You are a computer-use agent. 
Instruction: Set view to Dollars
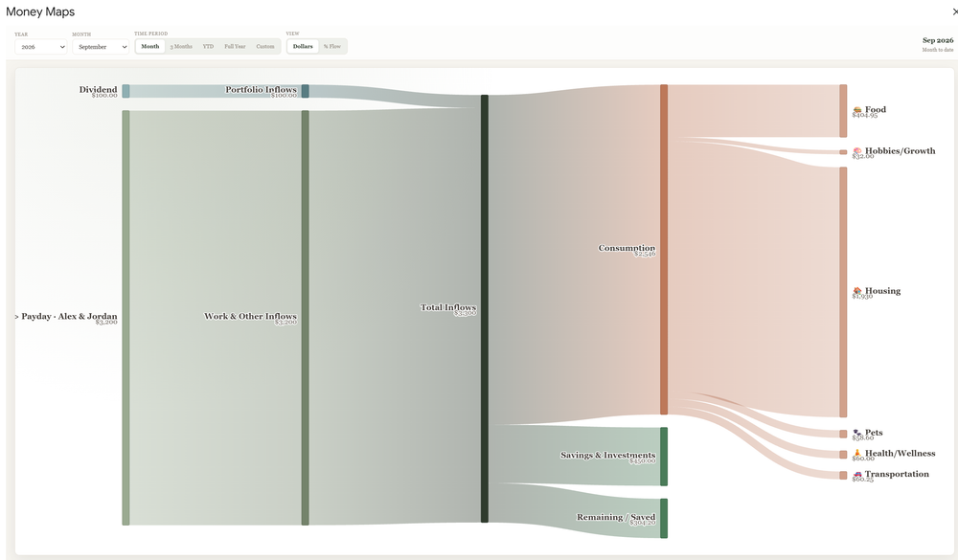303,46
